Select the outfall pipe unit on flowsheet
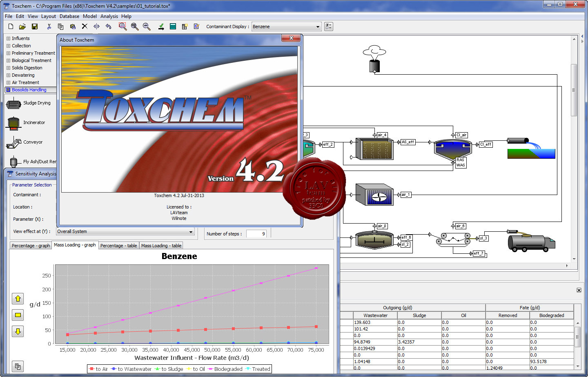Viewport: 588px width, 377px height. click(531, 148)
